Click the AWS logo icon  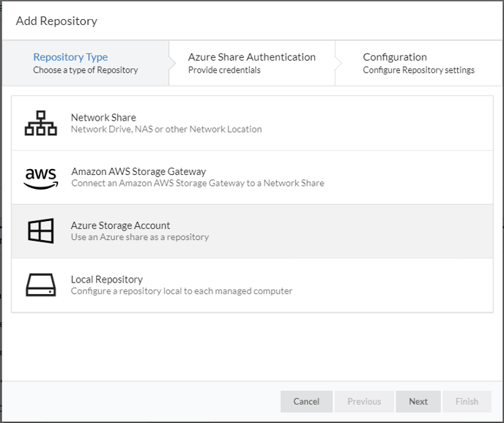coord(41,179)
